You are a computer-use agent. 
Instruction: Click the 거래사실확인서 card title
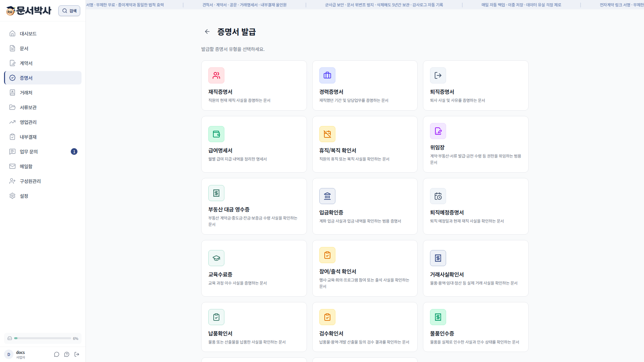click(x=447, y=275)
